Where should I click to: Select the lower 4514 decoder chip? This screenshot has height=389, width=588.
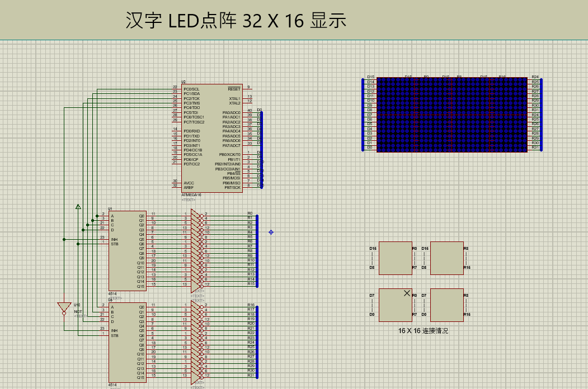coord(128,343)
